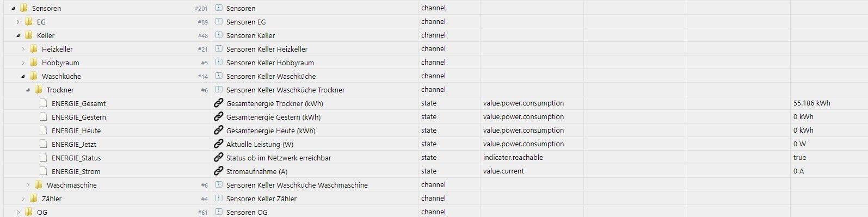Select the ENERGIE_Gesamt state entry
Screen dimensions: 868x217
click(79, 103)
